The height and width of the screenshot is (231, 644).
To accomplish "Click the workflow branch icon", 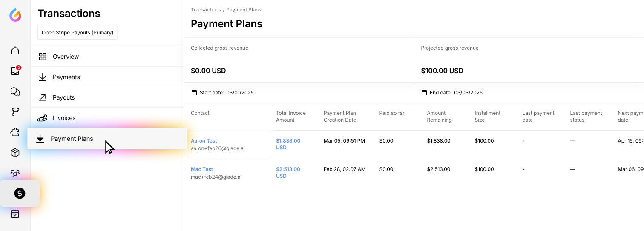I will 15,112.
